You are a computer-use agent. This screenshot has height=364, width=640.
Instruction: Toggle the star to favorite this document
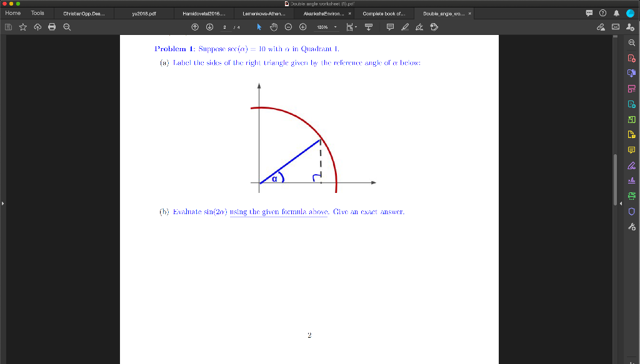24,27
